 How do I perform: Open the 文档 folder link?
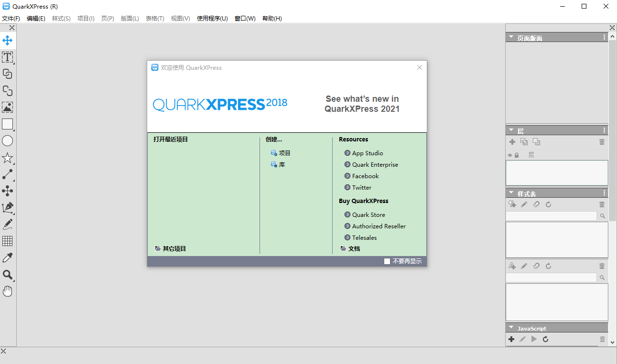pyautogui.click(x=350, y=249)
